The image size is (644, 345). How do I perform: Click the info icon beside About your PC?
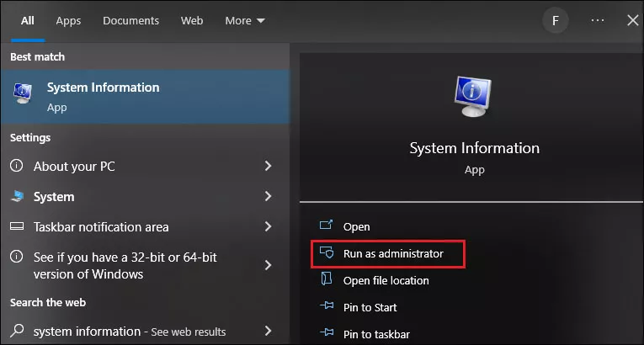pyautogui.click(x=17, y=166)
